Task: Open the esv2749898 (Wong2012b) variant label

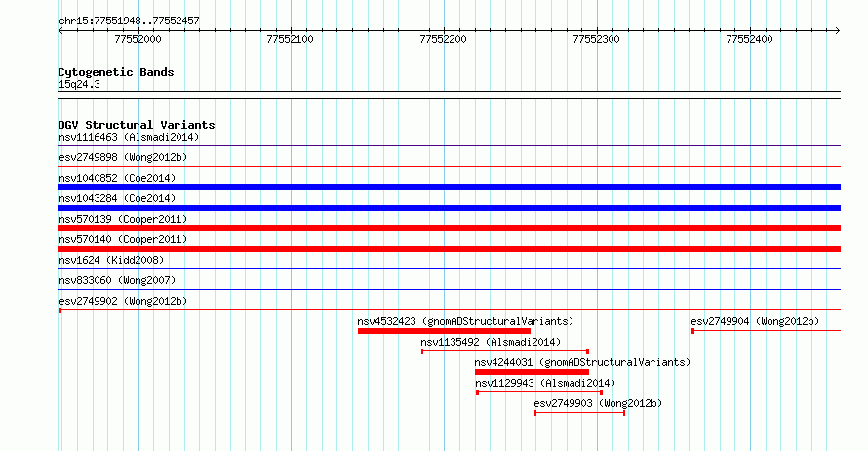Action: [x=123, y=157]
